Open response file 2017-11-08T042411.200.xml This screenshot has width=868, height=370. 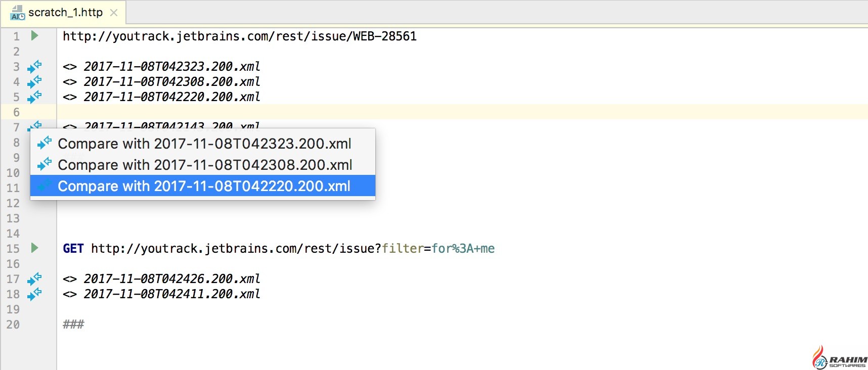(172, 294)
